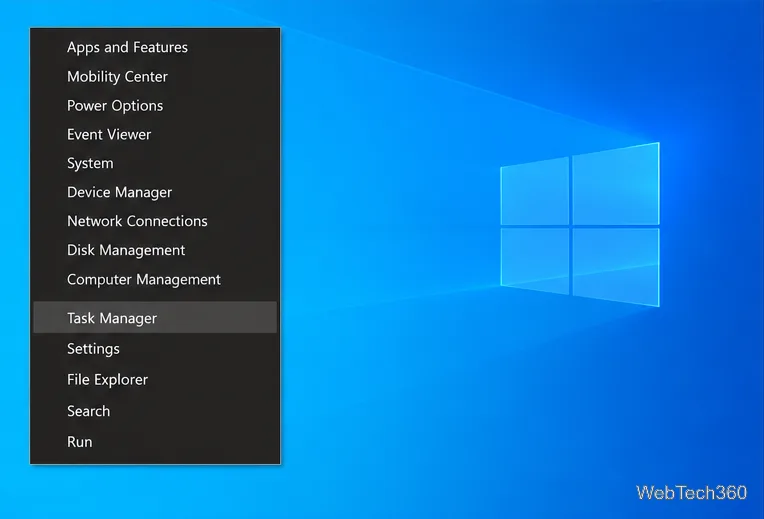The width and height of the screenshot is (764, 519).
Task: Open the Run dialog entry
Action: 155,442
